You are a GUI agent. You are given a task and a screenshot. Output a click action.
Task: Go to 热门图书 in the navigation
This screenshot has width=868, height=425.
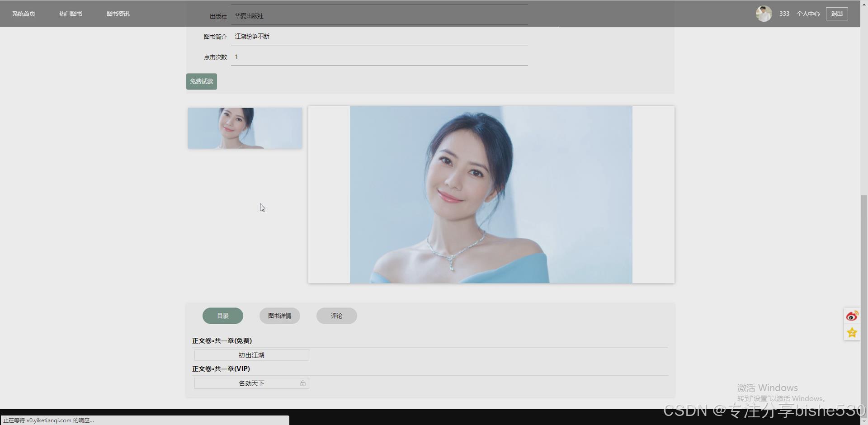(71, 14)
